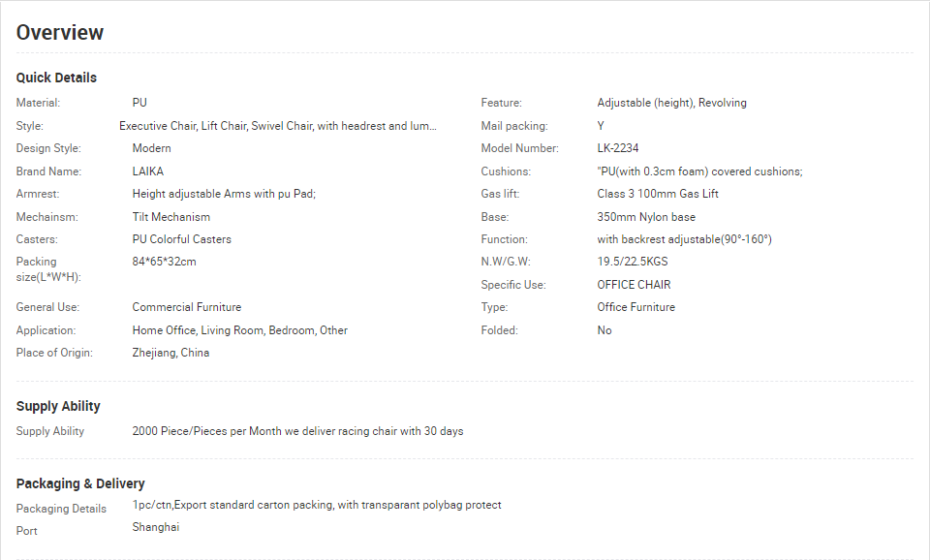The height and width of the screenshot is (560, 930).
Task: Select the packing size 84*65*32cm value
Action: 165,262
